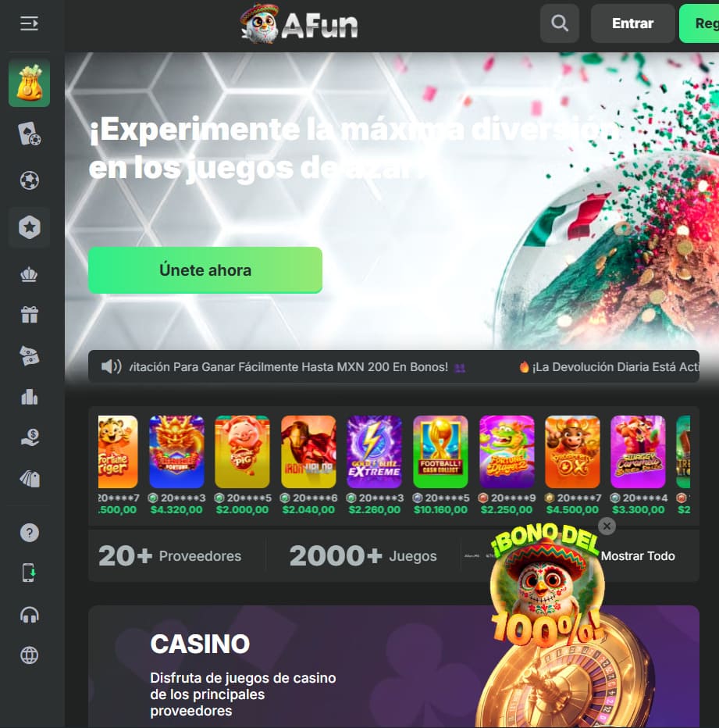Open the gift box promotions icon
This screenshot has height=728, width=719.
(x=29, y=315)
